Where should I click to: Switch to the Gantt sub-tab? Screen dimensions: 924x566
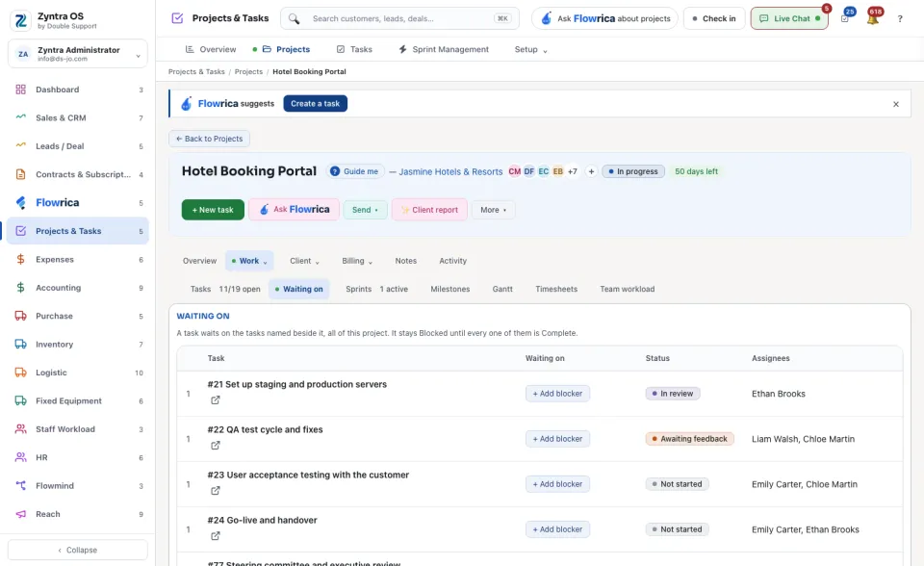click(x=502, y=289)
